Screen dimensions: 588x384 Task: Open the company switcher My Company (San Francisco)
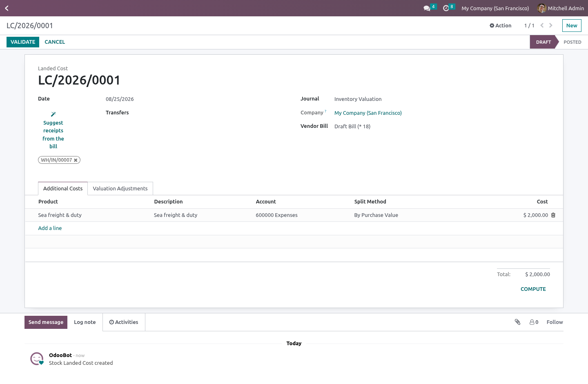click(495, 8)
